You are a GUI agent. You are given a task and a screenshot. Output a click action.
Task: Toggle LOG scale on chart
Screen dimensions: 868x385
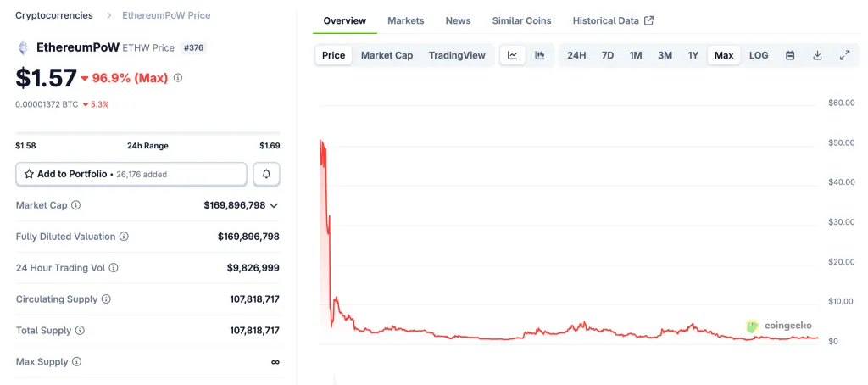tap(759, 55)
